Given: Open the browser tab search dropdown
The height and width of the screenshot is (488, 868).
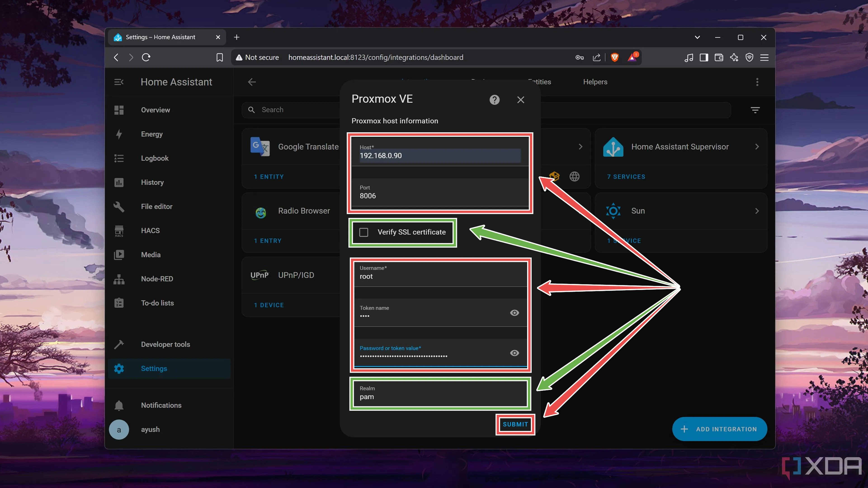Looking at the screenshot, I should pyautogui.click(x=697, y=37).
